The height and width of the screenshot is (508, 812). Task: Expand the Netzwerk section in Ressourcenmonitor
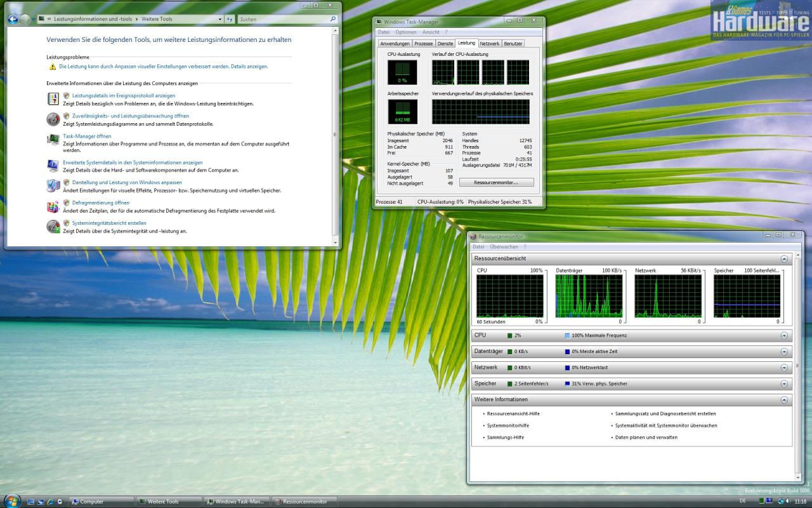pos(784,368)
